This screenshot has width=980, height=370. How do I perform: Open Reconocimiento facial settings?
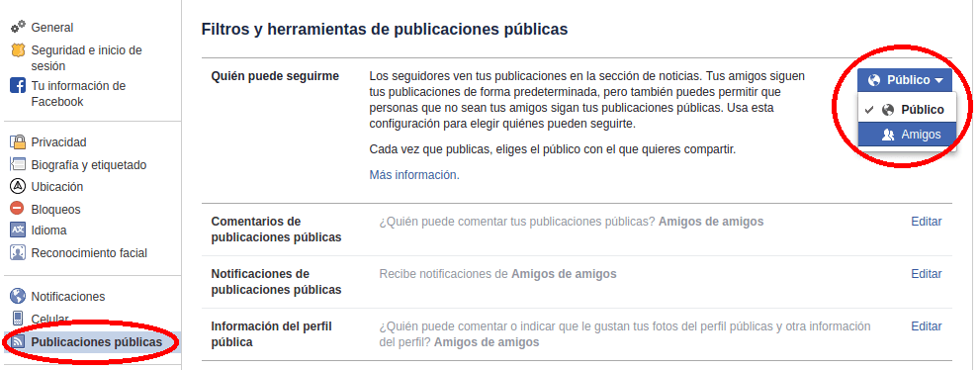[89, 253]
